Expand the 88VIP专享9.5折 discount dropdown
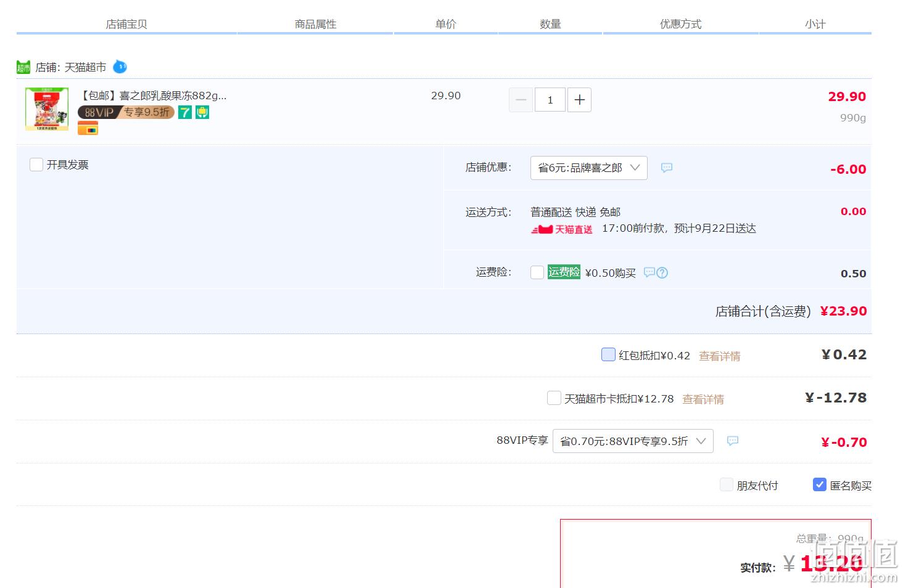 [633, 441]
